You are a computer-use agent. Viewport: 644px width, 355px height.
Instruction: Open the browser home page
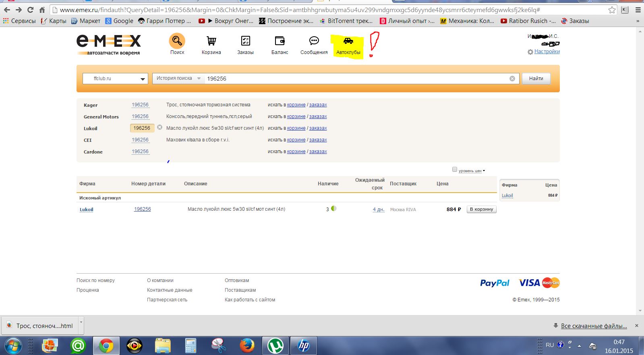(x=42, y=10)
